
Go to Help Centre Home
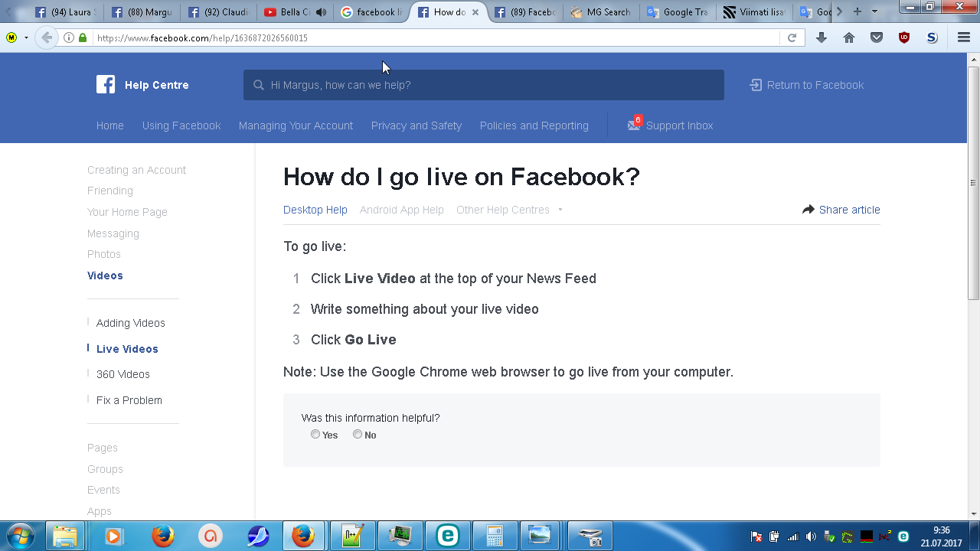coord(110,126)
